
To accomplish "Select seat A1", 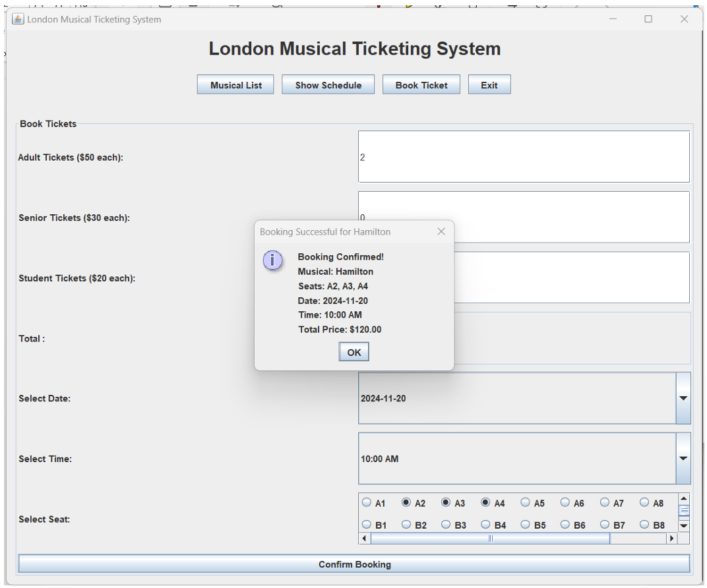I will point(367,502).
